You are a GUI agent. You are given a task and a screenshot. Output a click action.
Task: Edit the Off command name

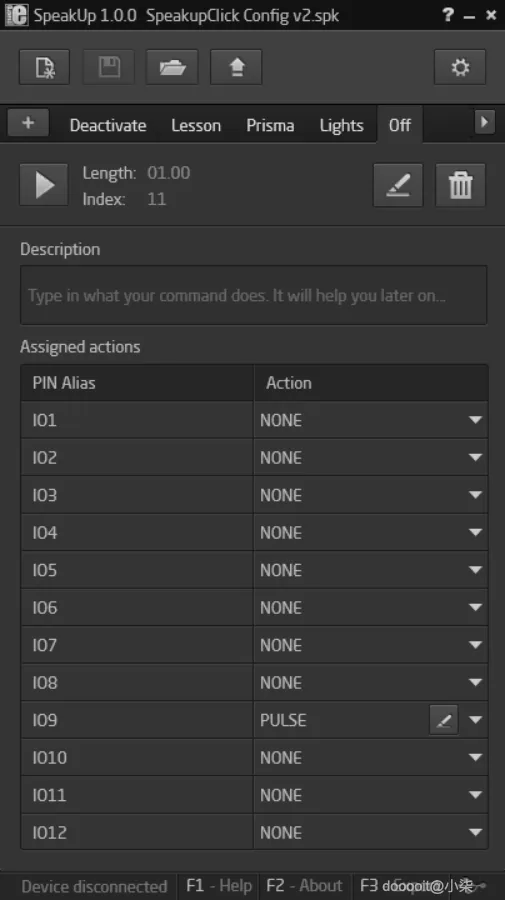pyautogui.click(x=398, y=185)
